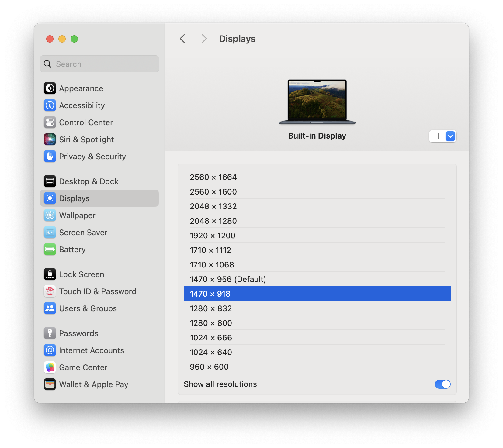The width and height of the screenshot is (503, 448).
Task: Open the add display dropdown arrow
Action: [450, 136]
